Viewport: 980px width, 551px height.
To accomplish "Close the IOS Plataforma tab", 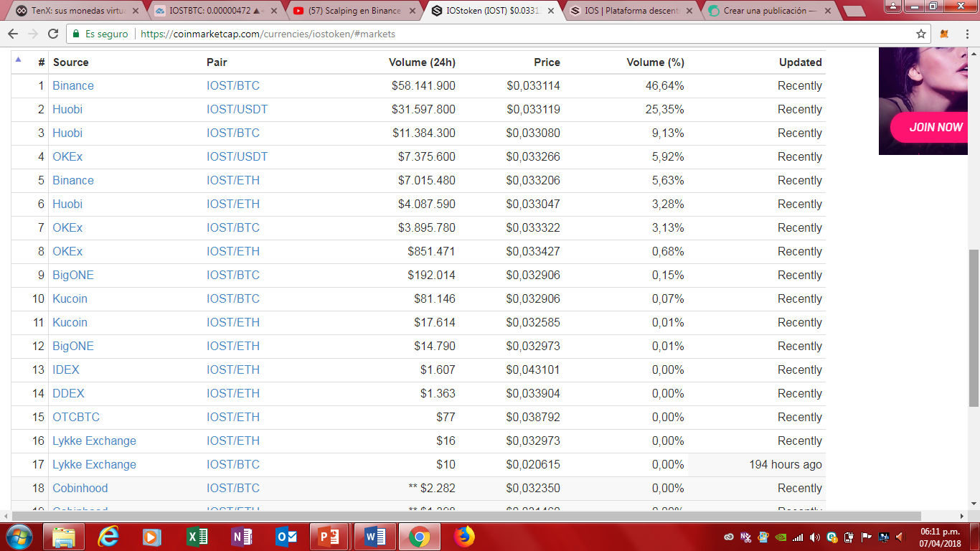I will (x=689, y=11).
